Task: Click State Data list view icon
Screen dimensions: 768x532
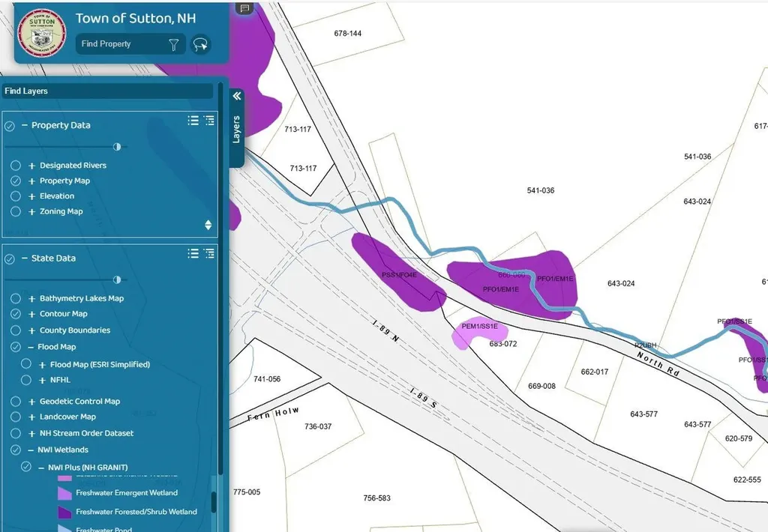Action: point(193,254)
